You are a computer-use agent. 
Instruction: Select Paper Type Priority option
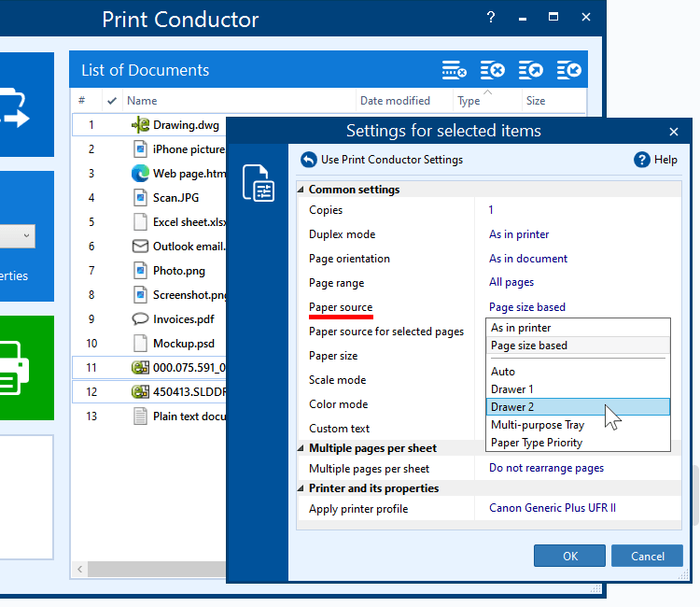[578, 443]
